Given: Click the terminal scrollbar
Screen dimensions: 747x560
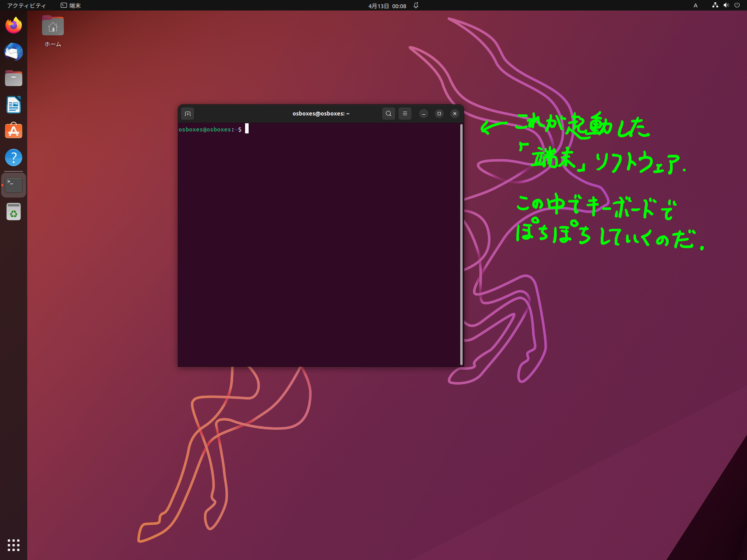Looking at the screenshot, I should [x=461, y=244].
